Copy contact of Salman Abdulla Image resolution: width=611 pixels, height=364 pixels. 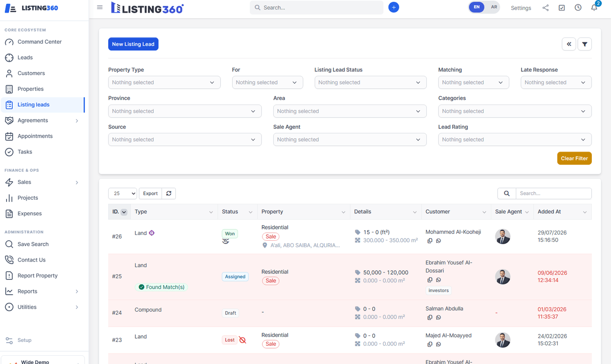[x=430, y=317]
